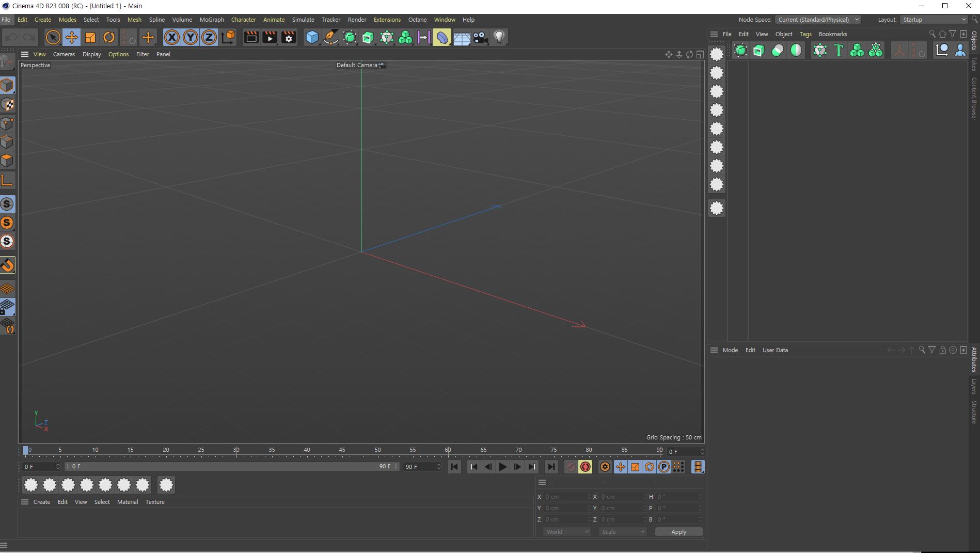Step the 0 F start-frame spinner

[x=58, y=467]
